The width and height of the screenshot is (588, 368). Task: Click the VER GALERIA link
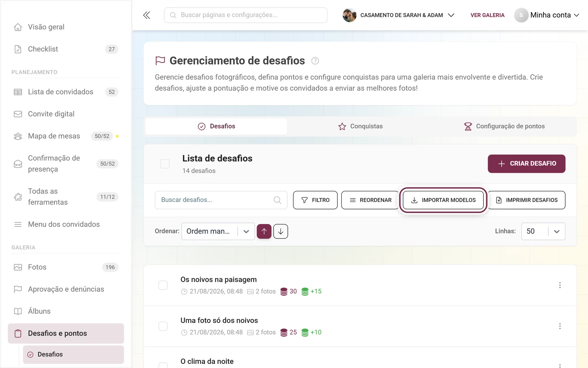[488, 15]
